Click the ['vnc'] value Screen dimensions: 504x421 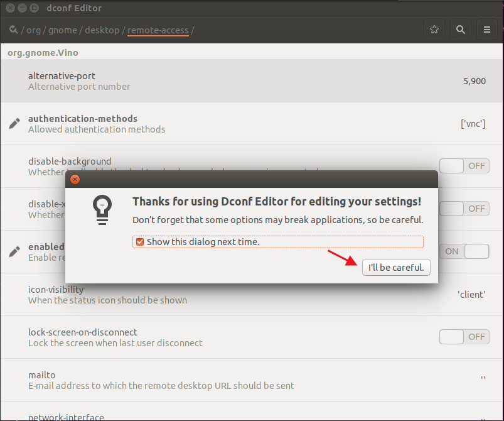click(x=473, y=124)
